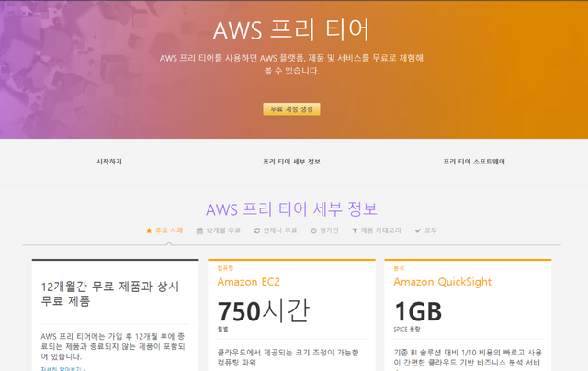
Task: Click the star icon beside 주요 사례
Action: (x=149, y=230)
